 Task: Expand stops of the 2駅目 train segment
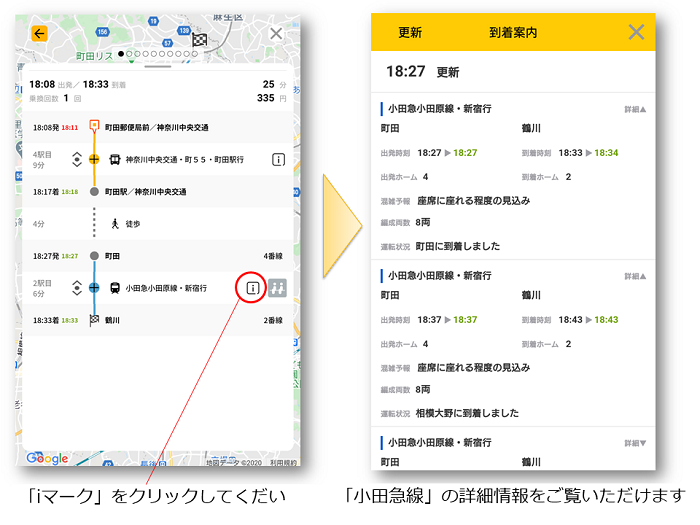tap(77, 288)
